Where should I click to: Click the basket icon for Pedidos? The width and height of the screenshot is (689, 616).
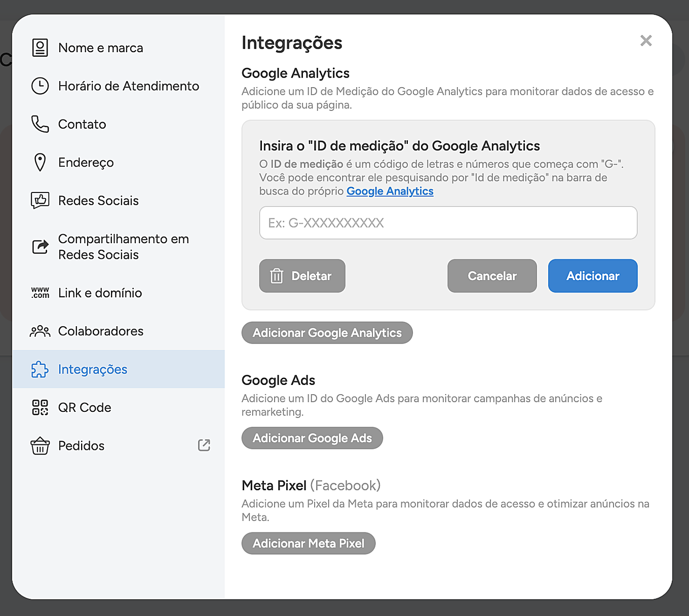coord(40,446)
